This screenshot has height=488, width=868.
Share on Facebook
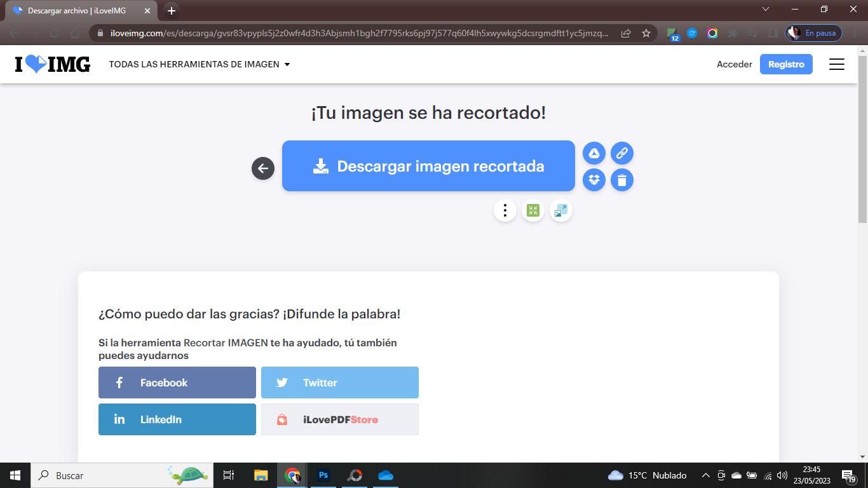177,383
